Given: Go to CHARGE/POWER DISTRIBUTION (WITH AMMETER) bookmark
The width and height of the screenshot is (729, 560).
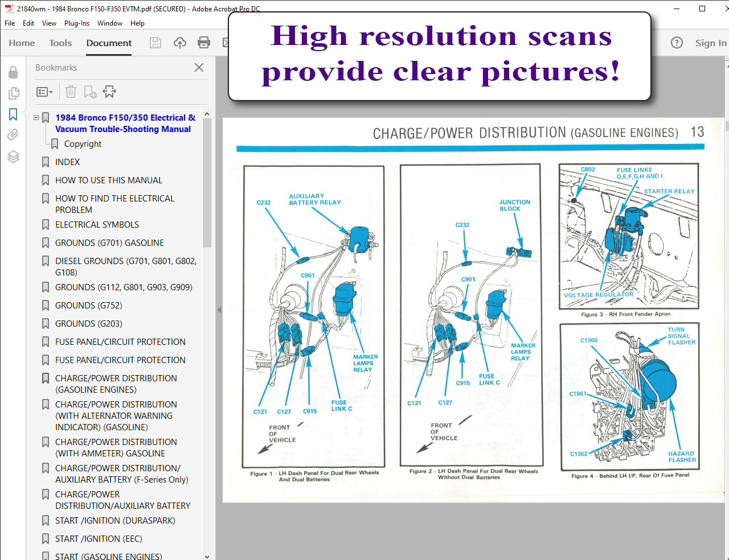Looking at the screenshot, I should pyautogui.click(x=116, y=448).
